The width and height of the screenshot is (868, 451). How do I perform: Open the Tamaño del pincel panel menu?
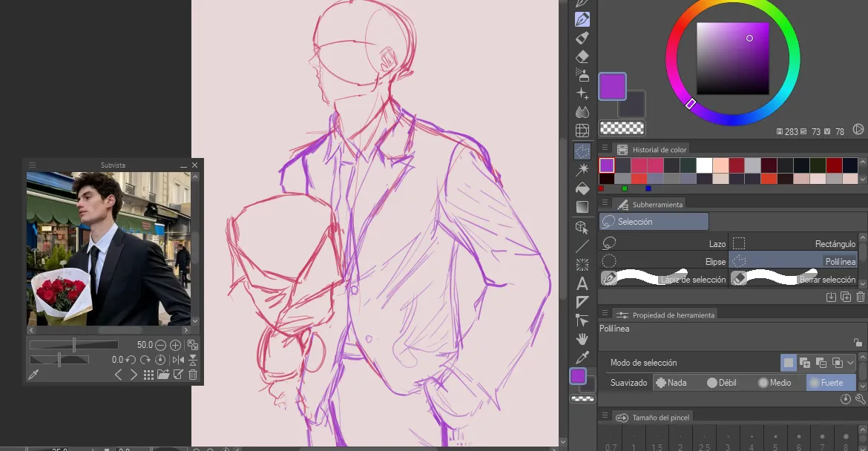(605, 415)
